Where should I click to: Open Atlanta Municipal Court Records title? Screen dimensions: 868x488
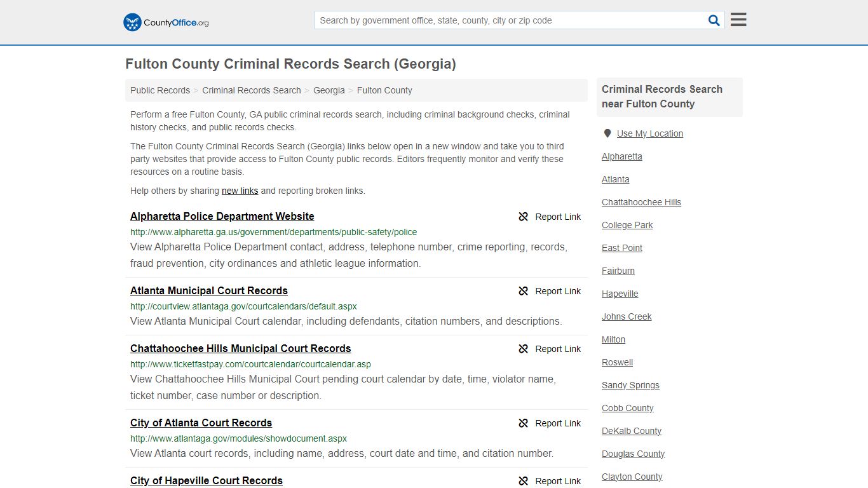[x=209, y=290]
